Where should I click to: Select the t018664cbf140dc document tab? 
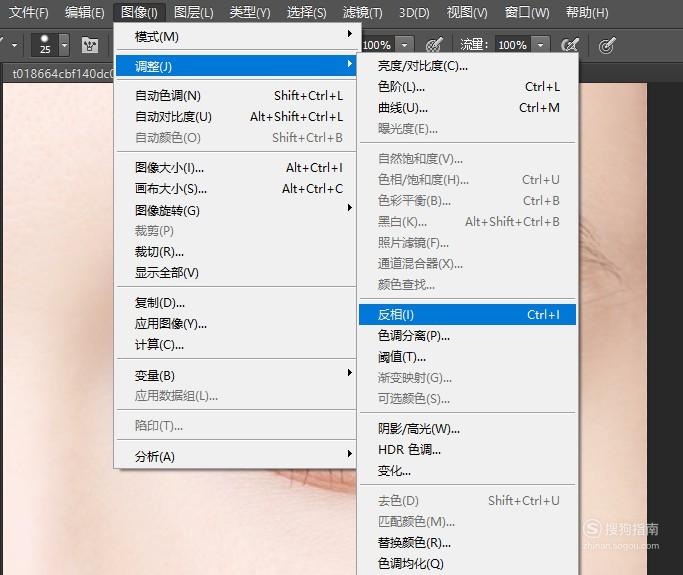pos(60,74)
